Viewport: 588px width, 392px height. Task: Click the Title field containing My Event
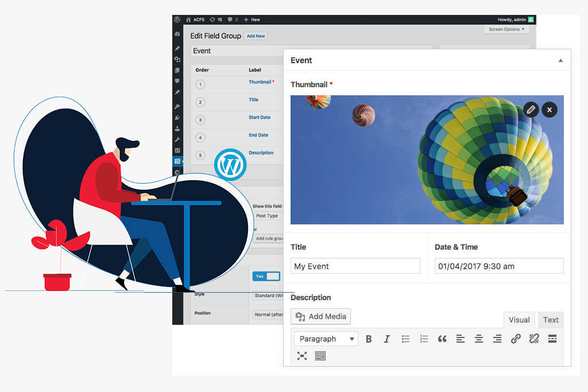coord(355,266)
